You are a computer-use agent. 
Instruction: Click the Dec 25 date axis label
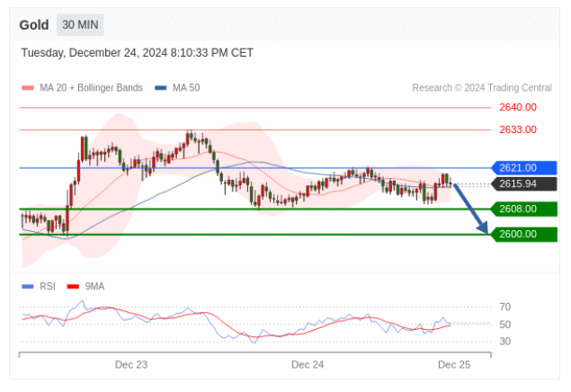(454, 365)
